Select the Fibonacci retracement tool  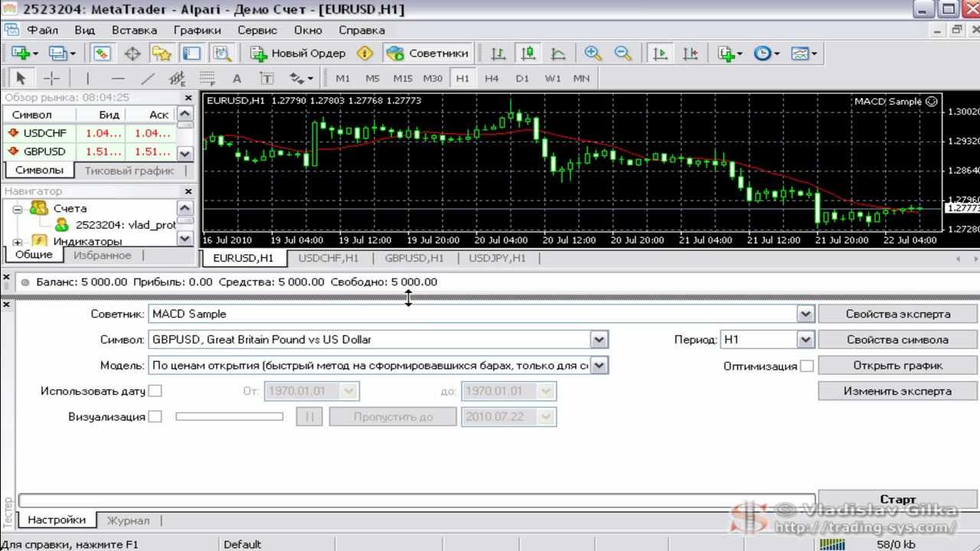pos(207,78)
